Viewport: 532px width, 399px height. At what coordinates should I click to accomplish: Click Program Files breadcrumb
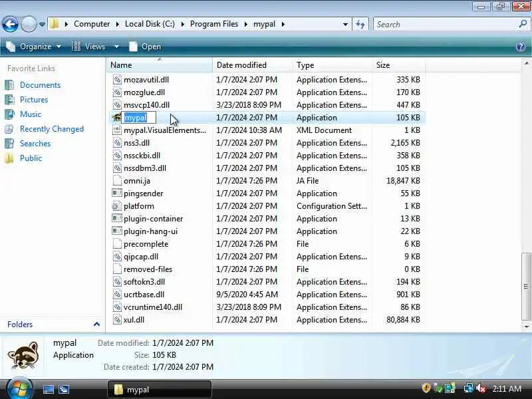click(x=214, y=24)
